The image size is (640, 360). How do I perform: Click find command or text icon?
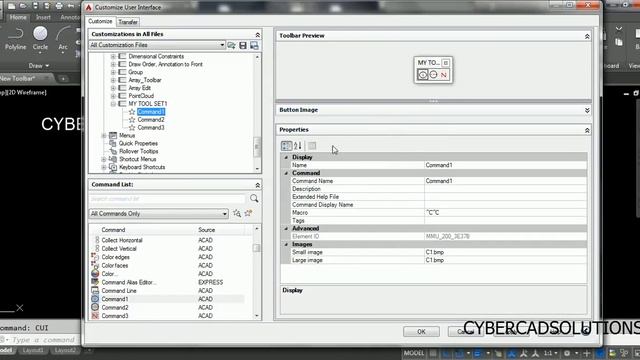pyautogui.click(x=237, y=213)
